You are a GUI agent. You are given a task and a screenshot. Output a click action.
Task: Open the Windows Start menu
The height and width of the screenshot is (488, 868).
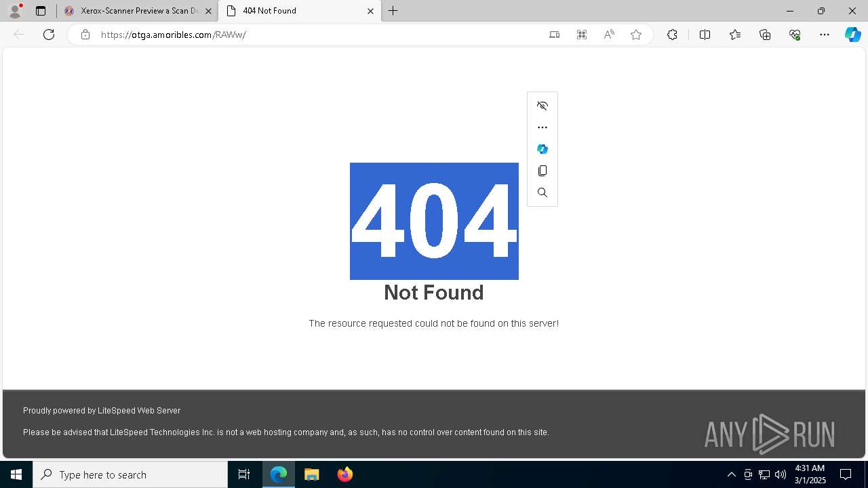tap(16, 474)
